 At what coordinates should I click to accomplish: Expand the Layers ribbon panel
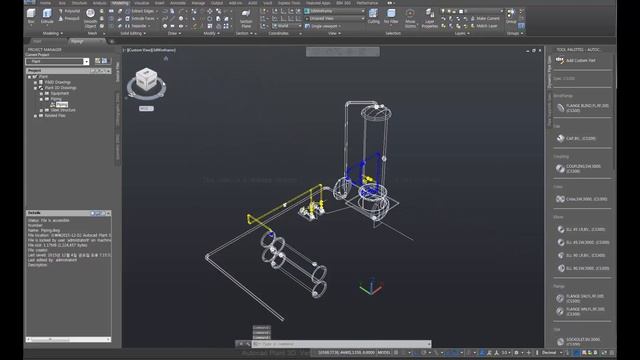462,33
